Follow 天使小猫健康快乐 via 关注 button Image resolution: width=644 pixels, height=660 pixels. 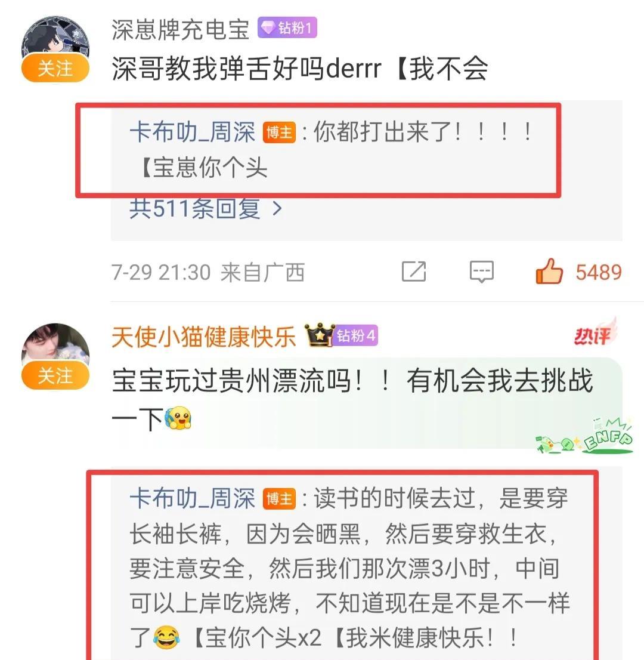coord(55,375)
